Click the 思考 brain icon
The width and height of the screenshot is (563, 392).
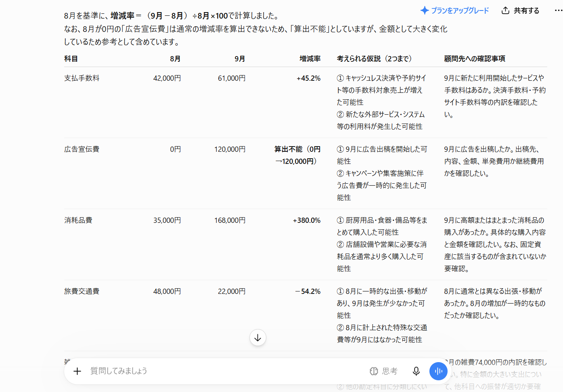click(374, 371)
